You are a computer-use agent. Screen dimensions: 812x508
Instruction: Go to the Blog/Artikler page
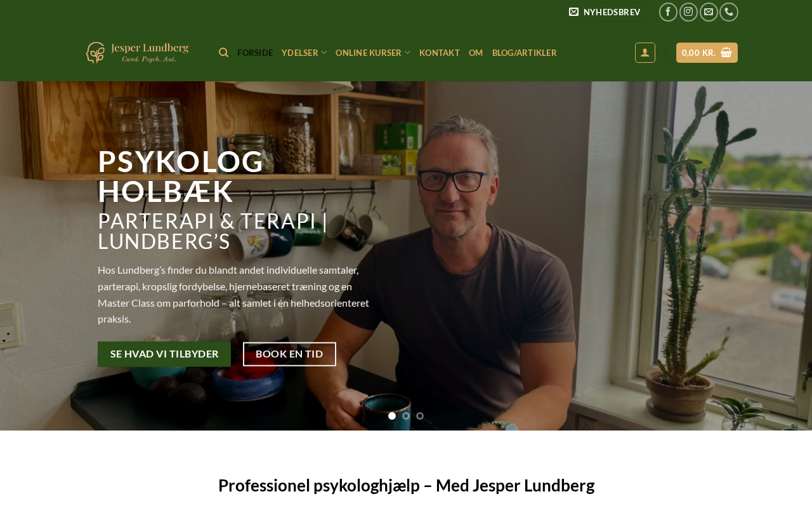pyautogui.click(x=524, y=53)
